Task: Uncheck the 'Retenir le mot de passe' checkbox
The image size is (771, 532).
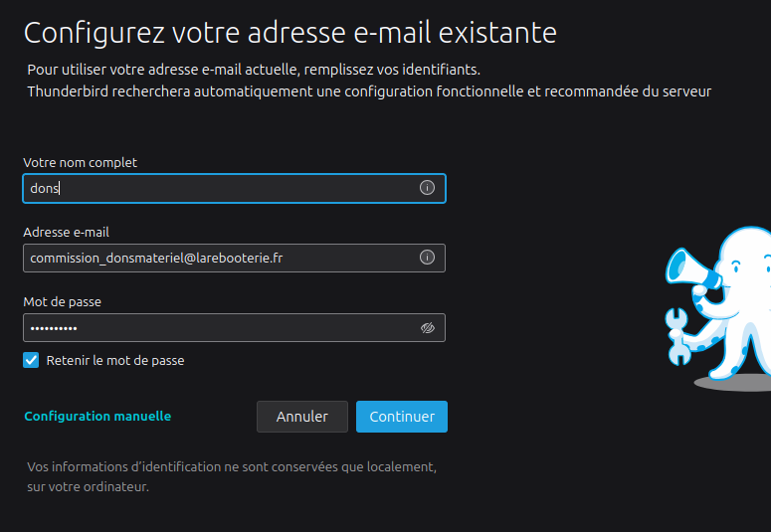Action: pos(32,360)
